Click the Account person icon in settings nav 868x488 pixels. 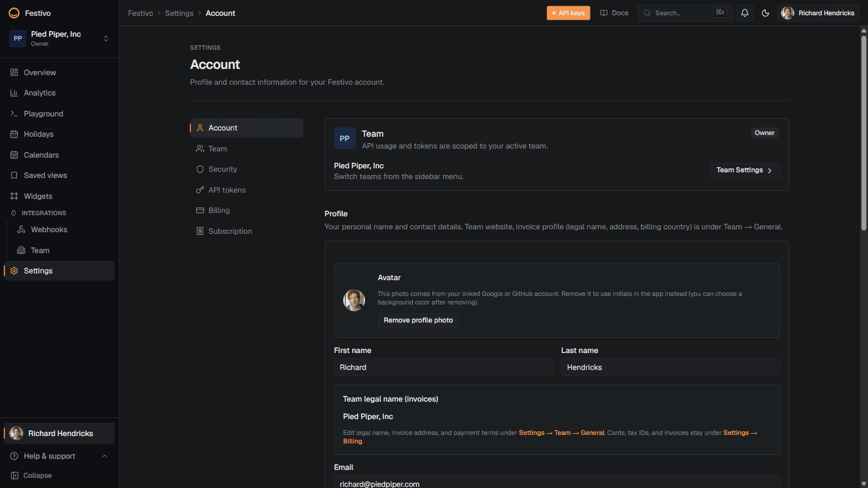200,128
